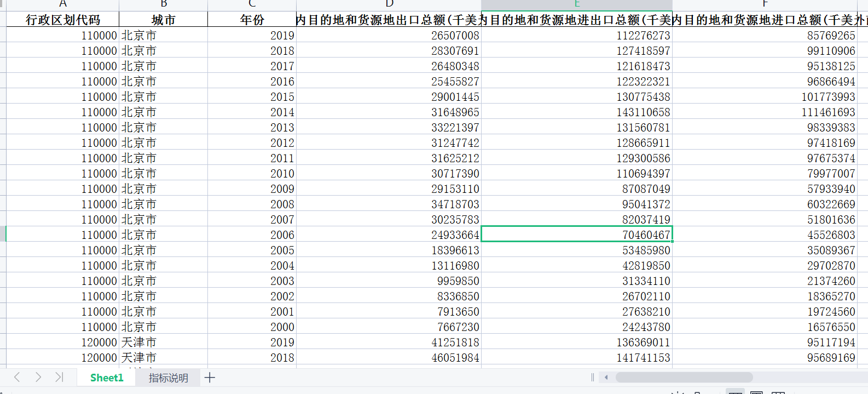The image size is (868, 394).
Task: Select cell with value 9959850
Action: tap(389, 281)
